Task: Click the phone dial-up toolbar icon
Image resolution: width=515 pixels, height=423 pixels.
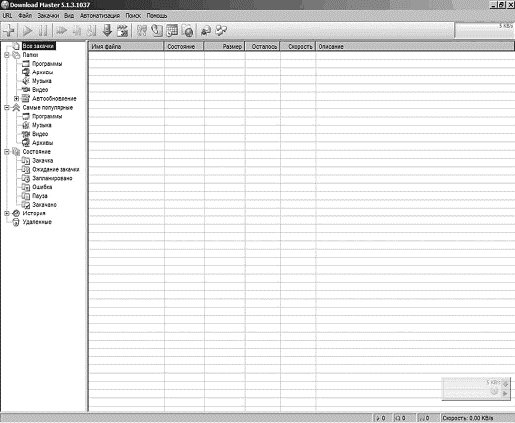Action: tap(157, 31)
